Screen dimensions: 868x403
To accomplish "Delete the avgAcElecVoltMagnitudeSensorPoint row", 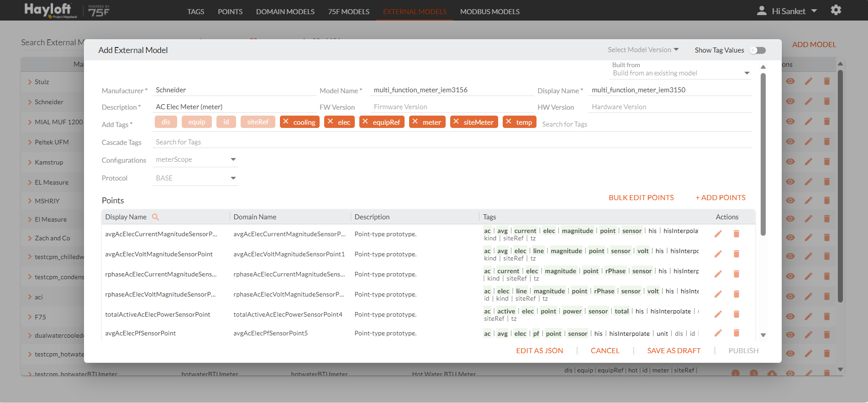I will pyautogui.click(x=736, y=254).
